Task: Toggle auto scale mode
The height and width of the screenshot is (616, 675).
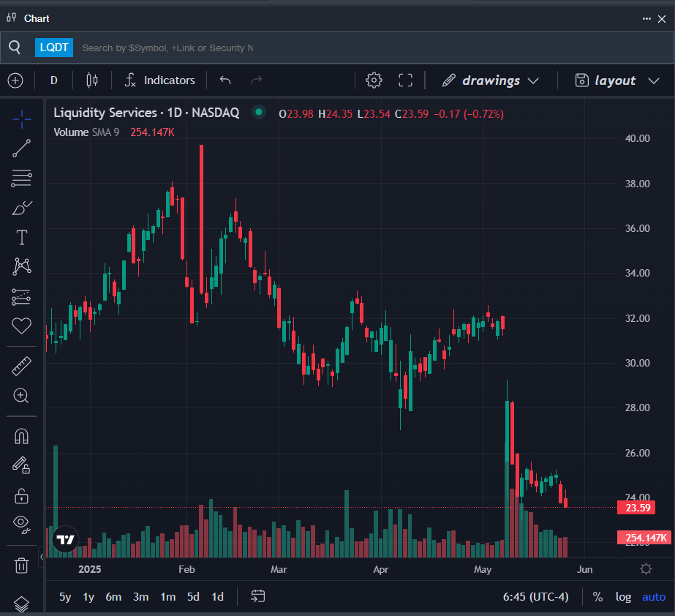Action: point(654,597)
